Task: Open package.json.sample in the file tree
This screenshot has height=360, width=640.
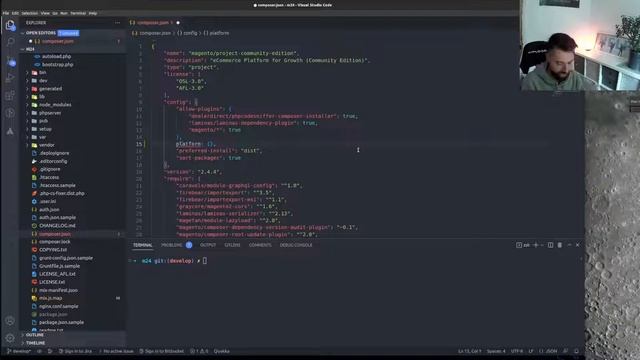Action: [x=61, y=322]
